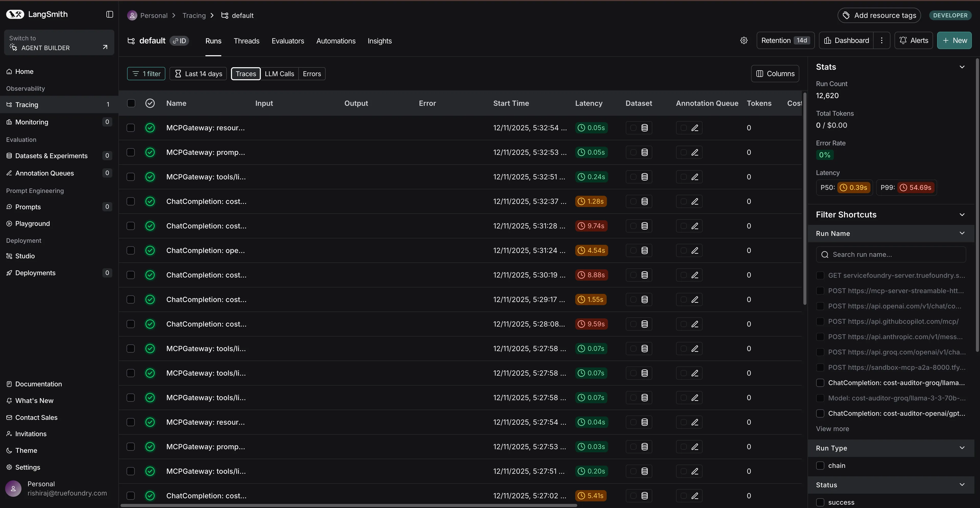Screen dimensions: 980x508
Task: Tick the success status filter checkbox
Action: tap(820, 502)
